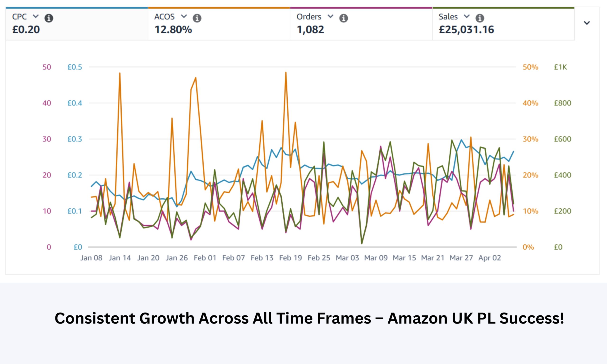607x364 pixels.
Task: Click the Jan 14 date axis label
Action: coord(120,258)
